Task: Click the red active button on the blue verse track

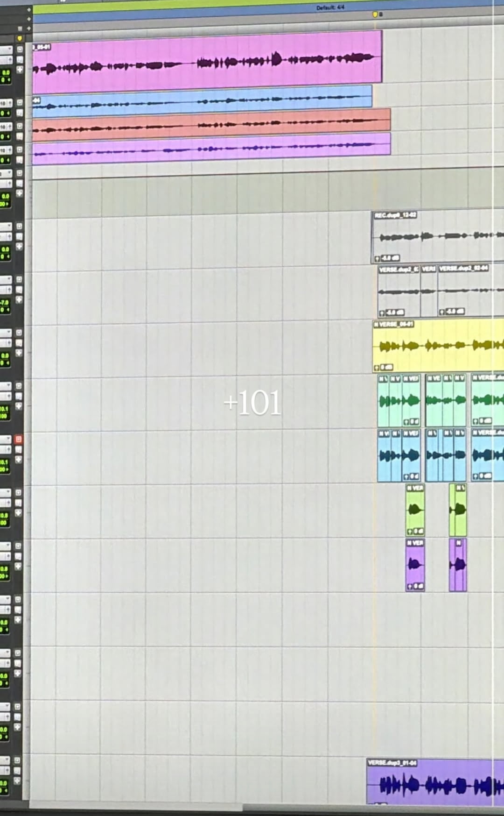Action: pos(19,439)
